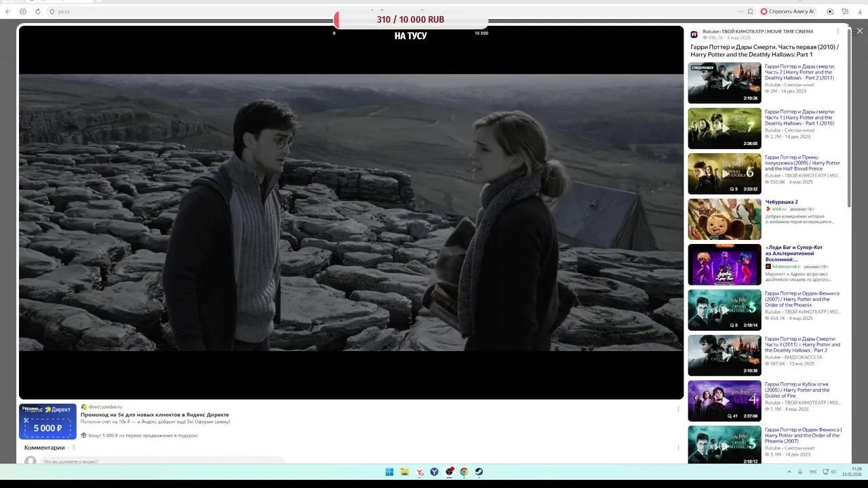Open the shield icon beside the back arrow
Viewport: 868px width, 488px height.
pos(23,12)
